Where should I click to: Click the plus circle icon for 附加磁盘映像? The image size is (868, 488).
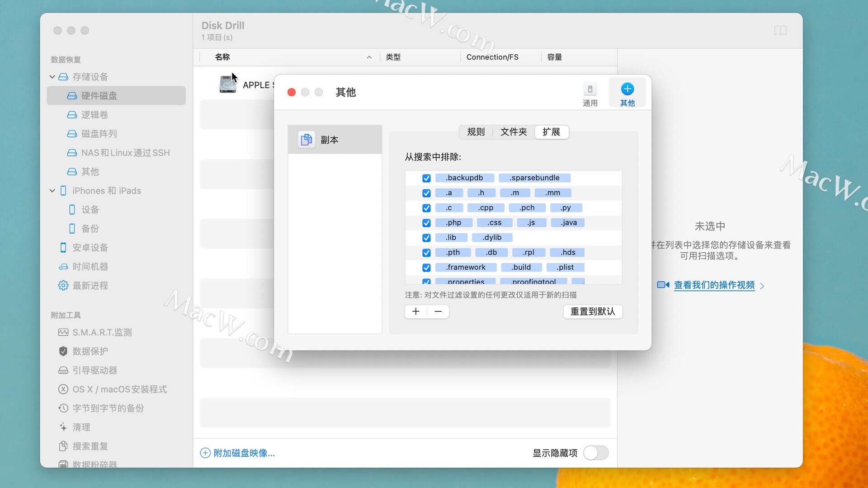click(x=205, y=453)
